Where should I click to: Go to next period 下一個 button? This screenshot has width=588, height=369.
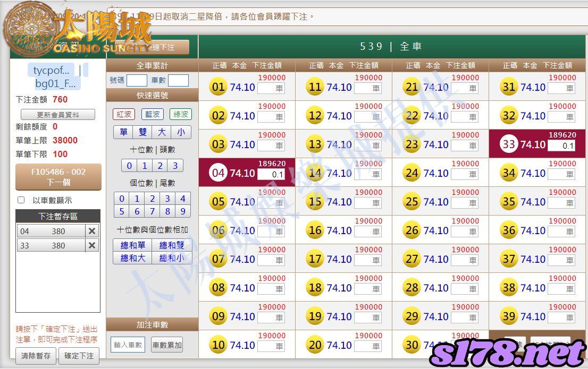tap(58, 177)
